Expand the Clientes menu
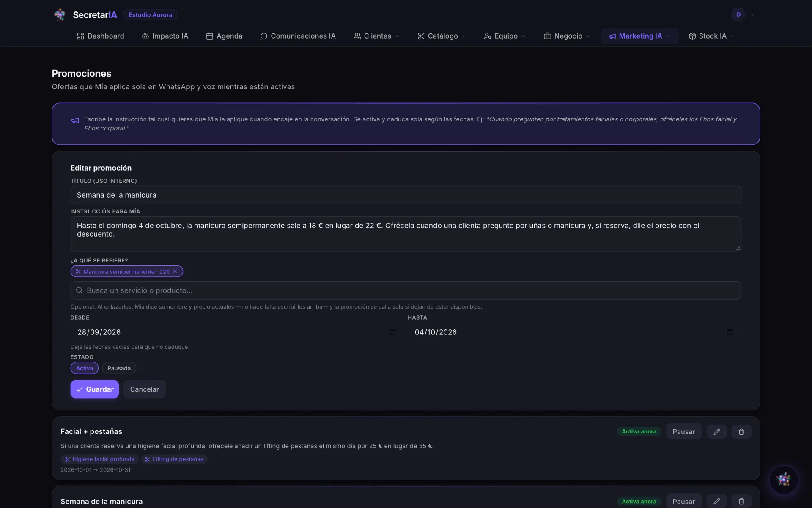This screenshot has width=812, height=508. [x=376, y=36]
